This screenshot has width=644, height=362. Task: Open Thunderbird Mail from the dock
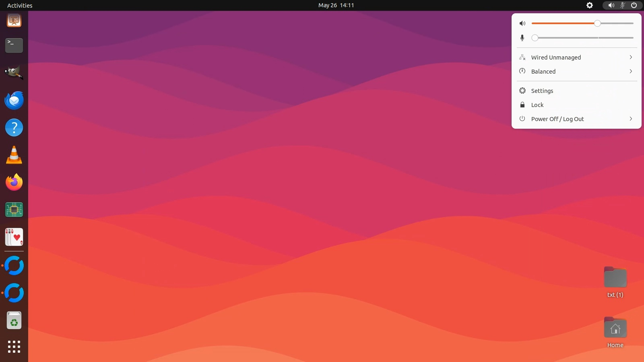tap(14, 101)
